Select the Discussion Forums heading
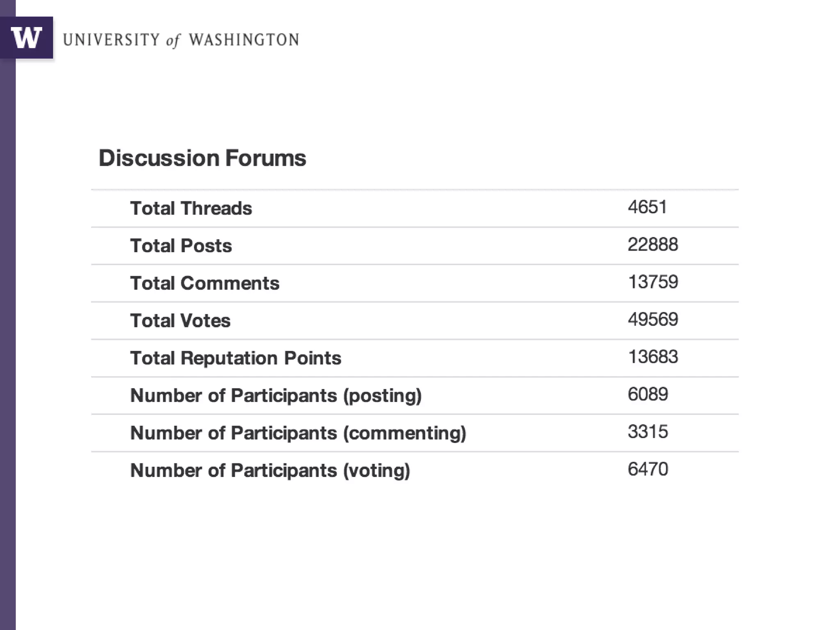This screenshot has height=630, width=840. pyautogui.click(x=202, y=158)
